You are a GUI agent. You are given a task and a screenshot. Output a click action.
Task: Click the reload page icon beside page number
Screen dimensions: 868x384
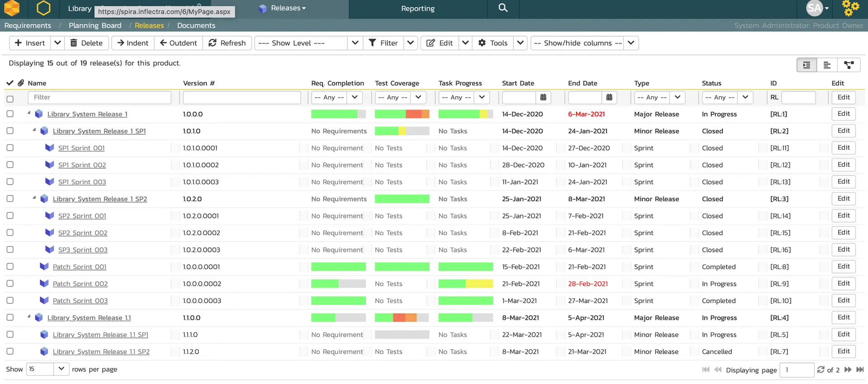tap(821, 370)
